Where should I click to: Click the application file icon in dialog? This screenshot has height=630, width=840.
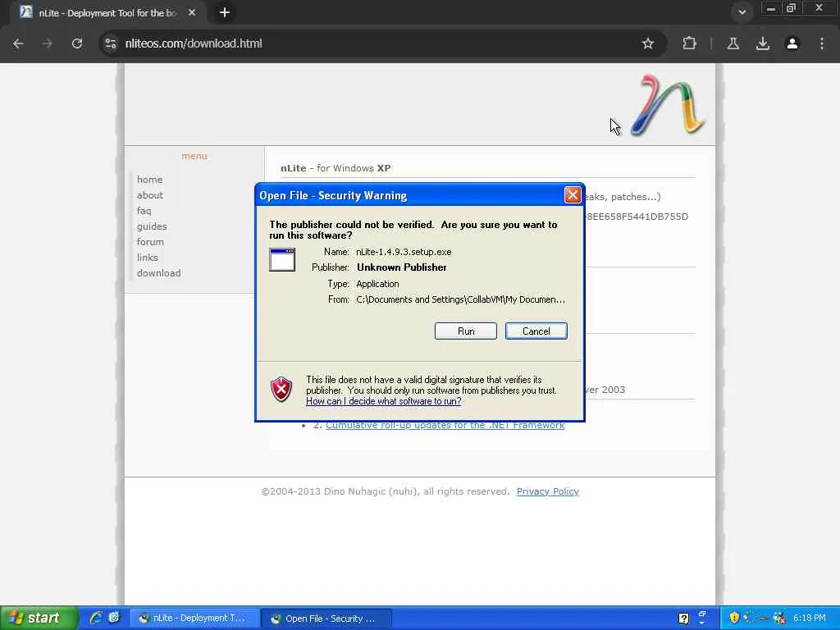coord(282,260)
